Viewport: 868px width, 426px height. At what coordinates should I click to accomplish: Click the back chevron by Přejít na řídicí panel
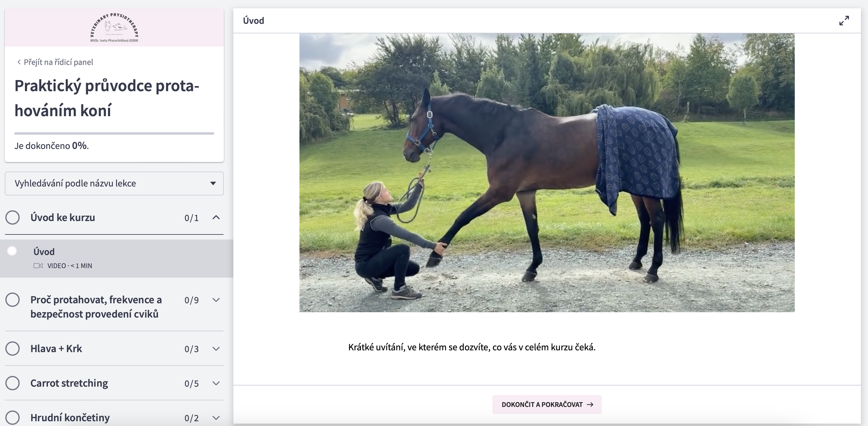click(19, 62)
